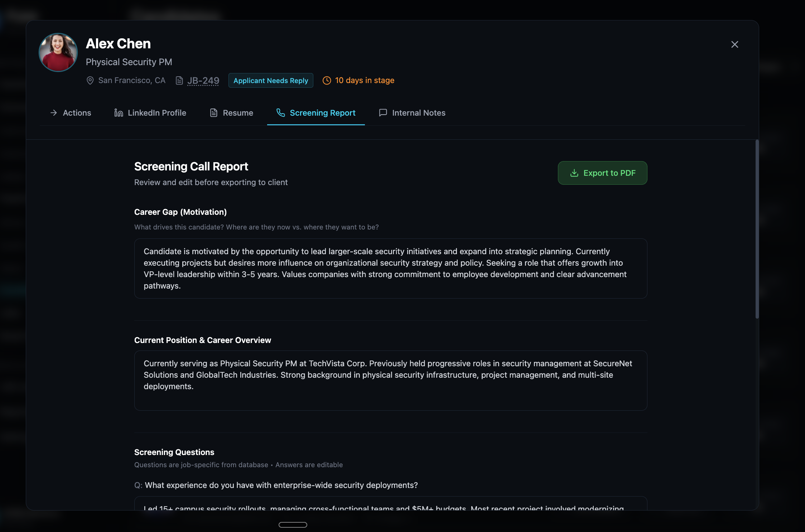The width and height of the screenshot is (805, 532).
Task: Click the Resume file icon
Action: 214,113
